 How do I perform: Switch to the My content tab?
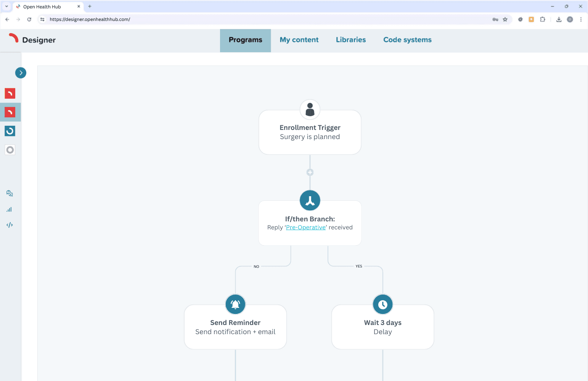pyautogui.click(x=299, y=40)
